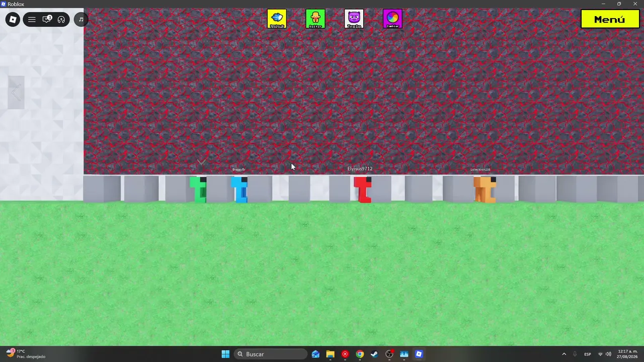Show hidden system tray icons
644x362 pixels.
pos(564,354)
